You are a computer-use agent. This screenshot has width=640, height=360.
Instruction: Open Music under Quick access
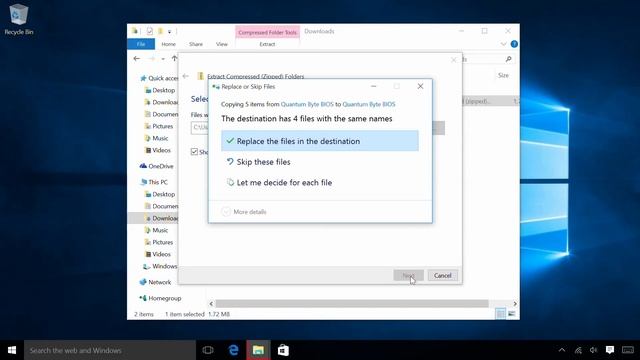pyautogui.click(x=157, y=138)
